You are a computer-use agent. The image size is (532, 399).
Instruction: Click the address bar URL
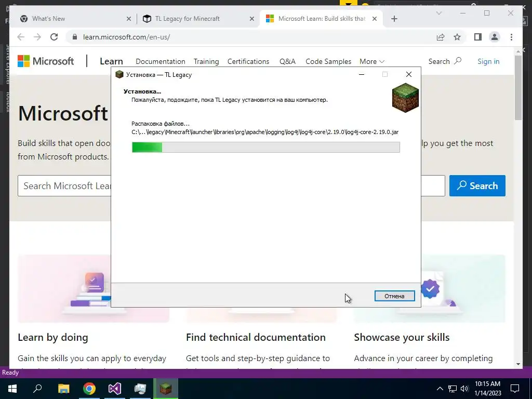pyautogui.click(x=127, y=37)
